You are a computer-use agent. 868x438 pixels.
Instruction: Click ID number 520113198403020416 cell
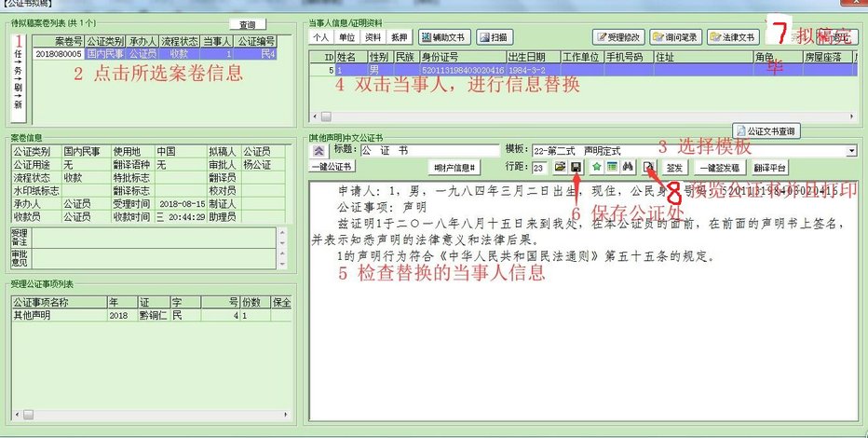[463, 70]
